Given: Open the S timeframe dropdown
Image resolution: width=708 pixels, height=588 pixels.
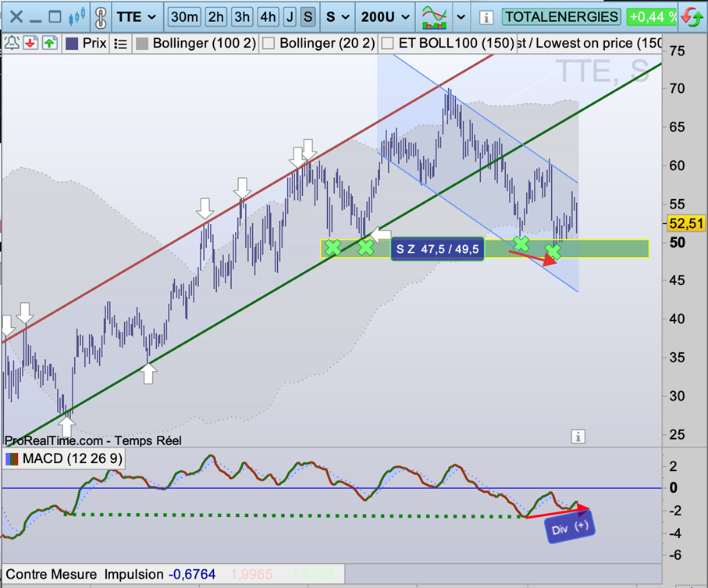Looking at the screenshot, I should tap(338, 17).
